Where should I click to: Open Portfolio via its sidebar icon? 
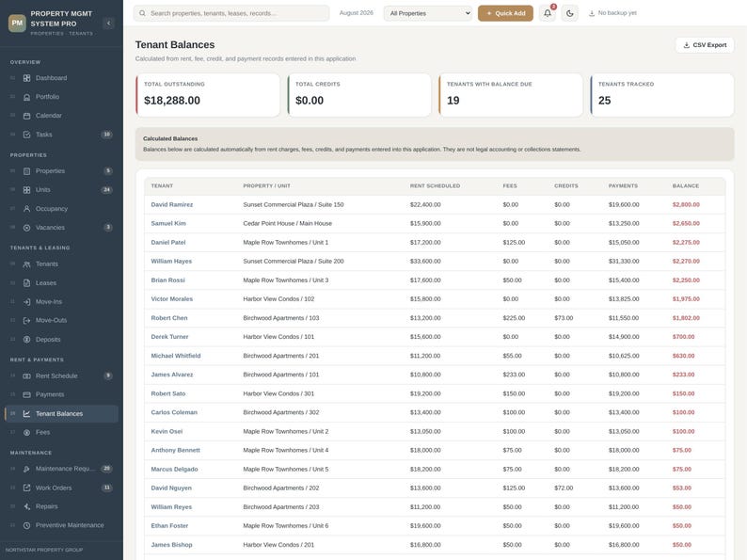[x=26, y=97]
